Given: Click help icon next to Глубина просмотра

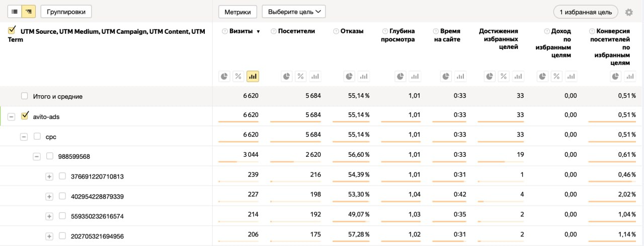Looking at the screenshot, I should pyautogui.click(x=385, y=31).
